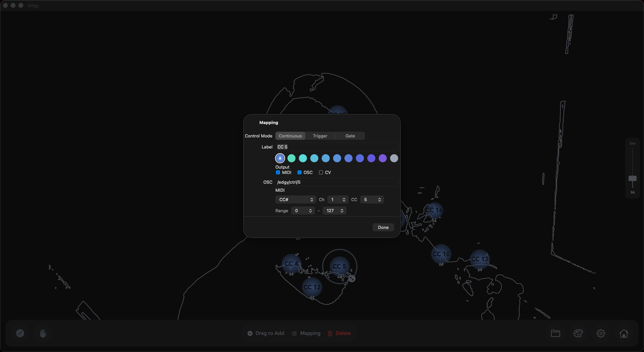
Task: Pick the purple color swatch
Action: pyautogui.click(x=383, y=158)
